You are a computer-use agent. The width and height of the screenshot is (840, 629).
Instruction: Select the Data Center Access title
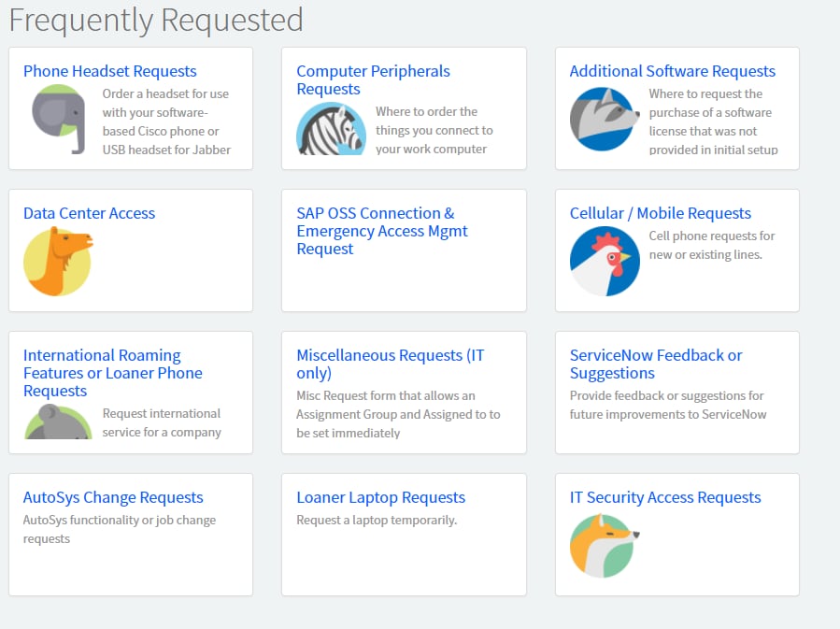point(89,213)
